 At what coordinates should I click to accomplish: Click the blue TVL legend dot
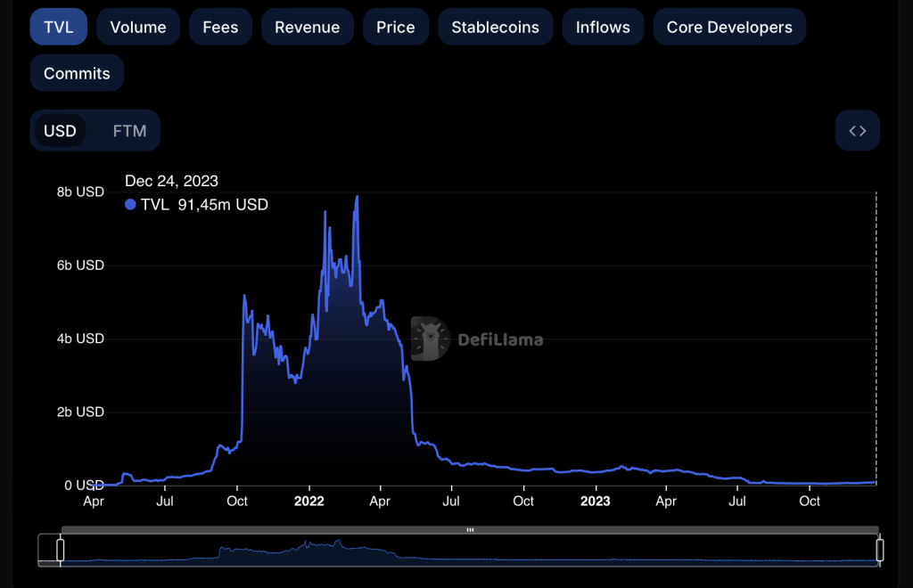click(130, 205)
